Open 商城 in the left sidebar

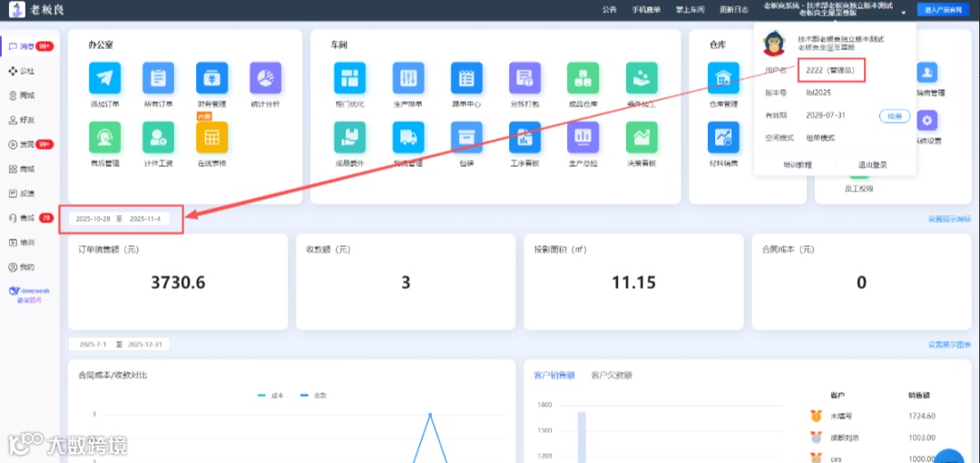(x=22, y=169)
